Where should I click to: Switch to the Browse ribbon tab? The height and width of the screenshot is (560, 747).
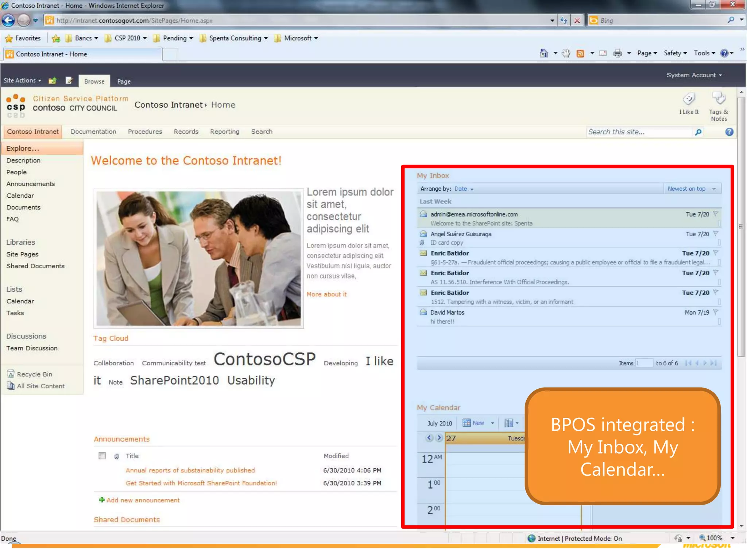click(x=94, y=81)
